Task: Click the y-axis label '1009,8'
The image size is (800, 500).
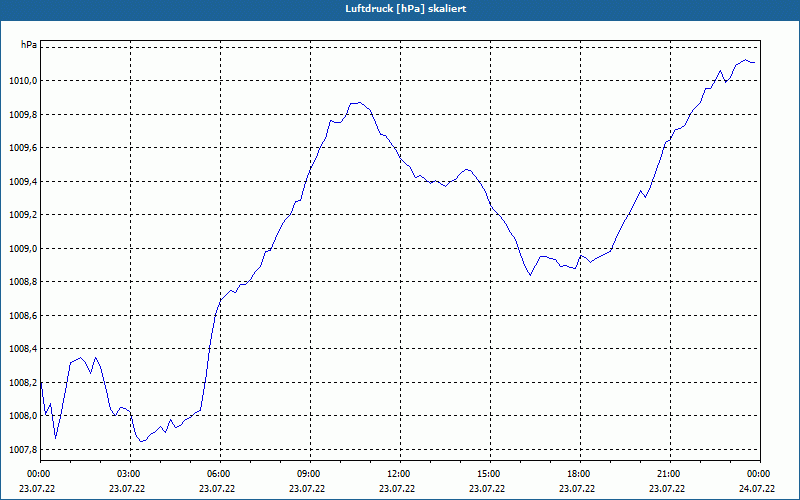Action: coord(23,114)
